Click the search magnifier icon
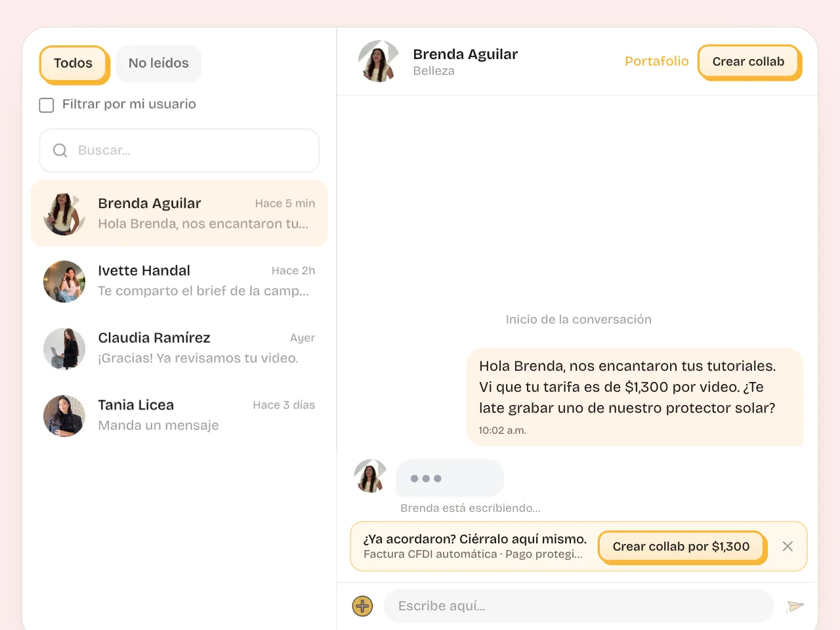The height and width of the screenshot is (630, 840). 60,150
